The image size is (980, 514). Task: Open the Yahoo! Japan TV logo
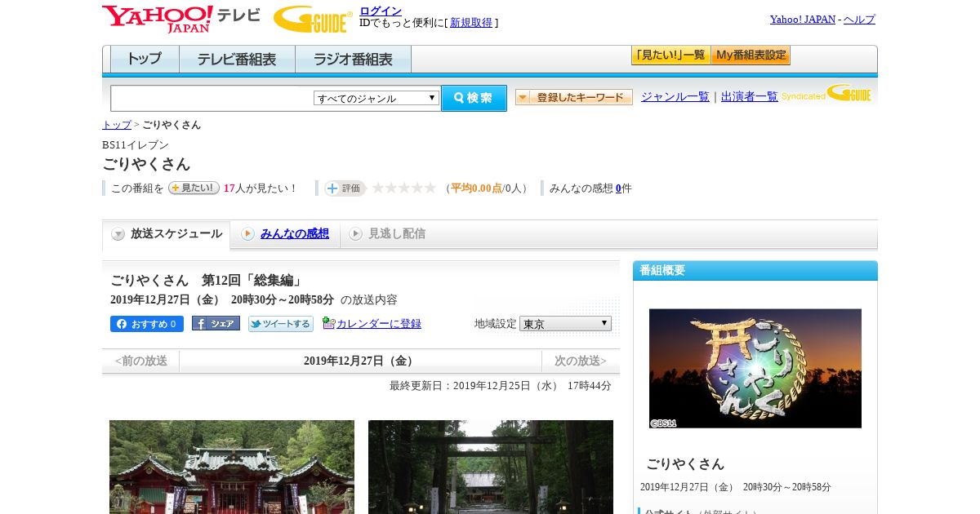(181, 19)
